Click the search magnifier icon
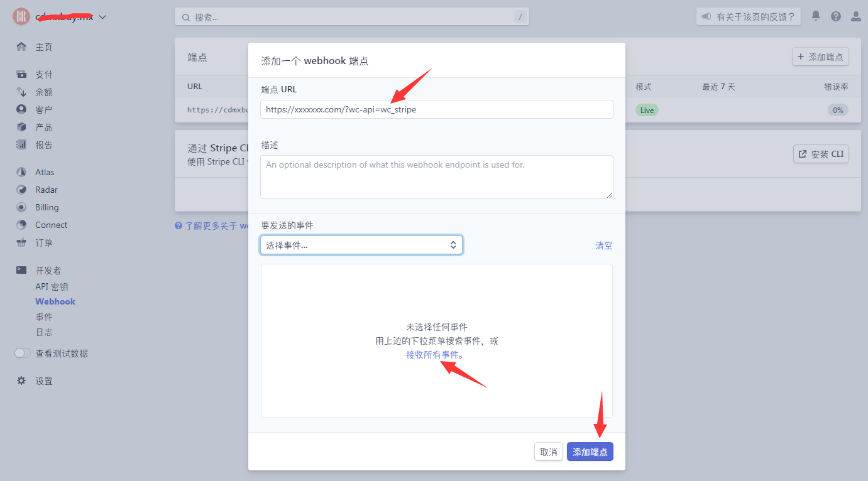 (x=186, y=18)
